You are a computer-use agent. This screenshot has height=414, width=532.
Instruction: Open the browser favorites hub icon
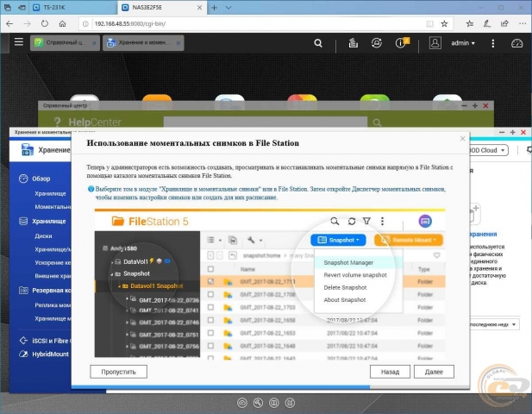click(470, 24)
